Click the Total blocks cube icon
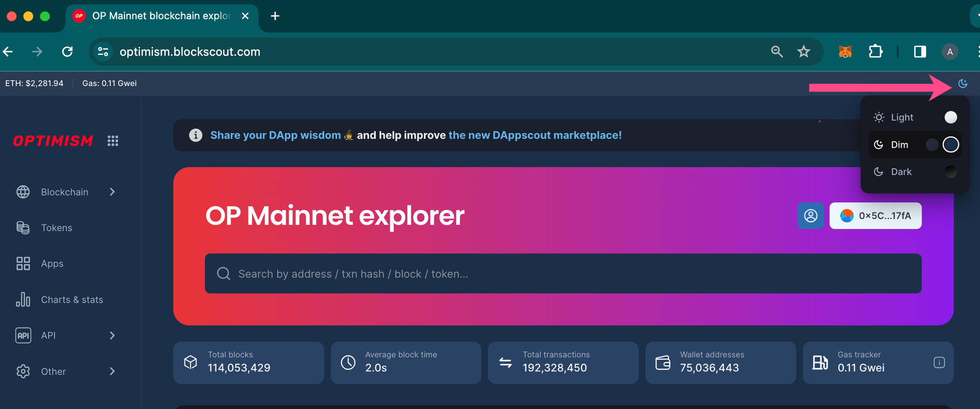 pos(191,362)
